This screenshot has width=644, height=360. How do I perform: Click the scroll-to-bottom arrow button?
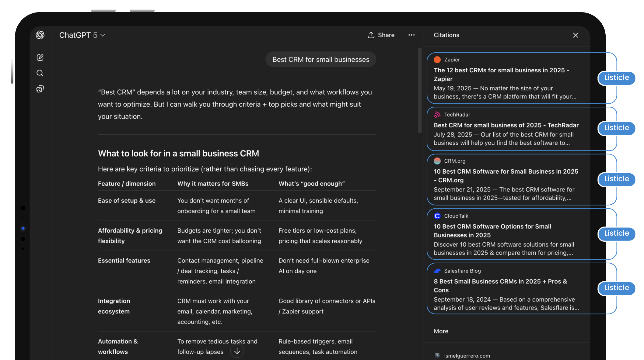point(237,351)
